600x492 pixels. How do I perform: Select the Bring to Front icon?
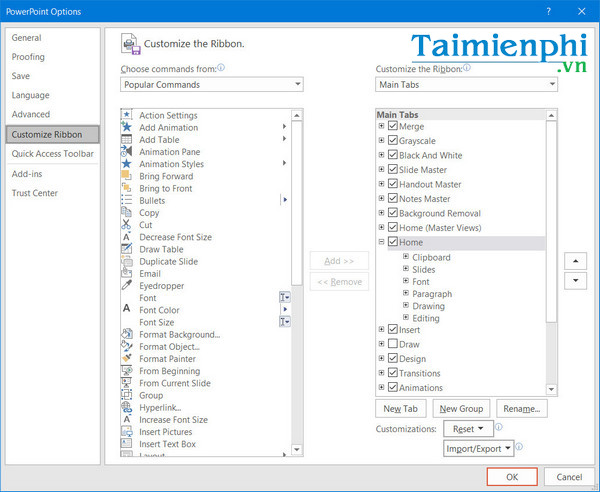(127, 188)
